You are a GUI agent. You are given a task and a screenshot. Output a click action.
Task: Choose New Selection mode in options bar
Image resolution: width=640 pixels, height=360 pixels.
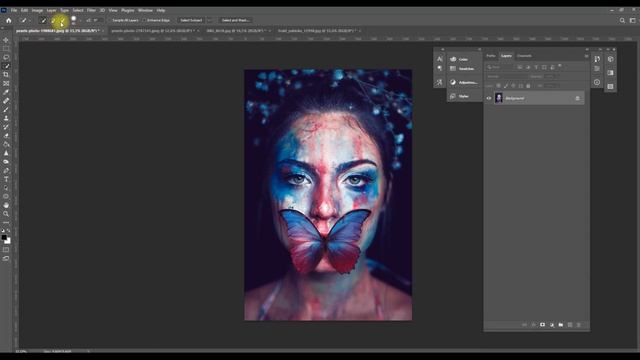coord(43,20)
